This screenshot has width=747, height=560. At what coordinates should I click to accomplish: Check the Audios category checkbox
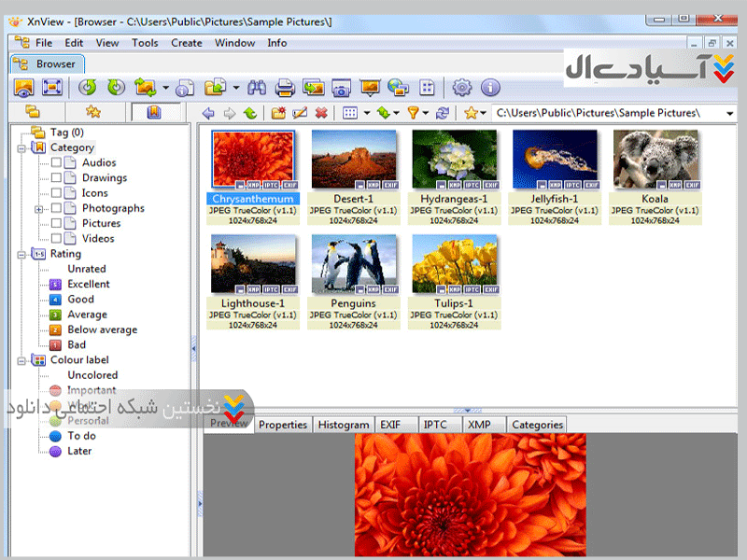click(57, 162)
